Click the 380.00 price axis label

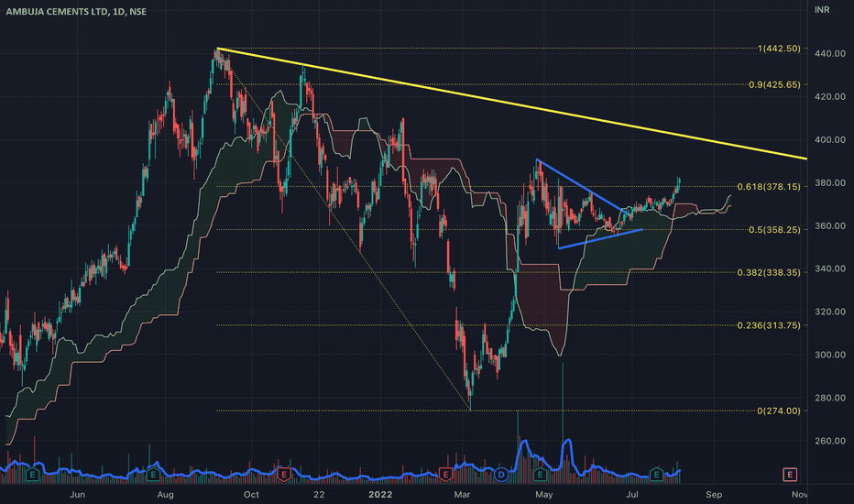point(830,182)
